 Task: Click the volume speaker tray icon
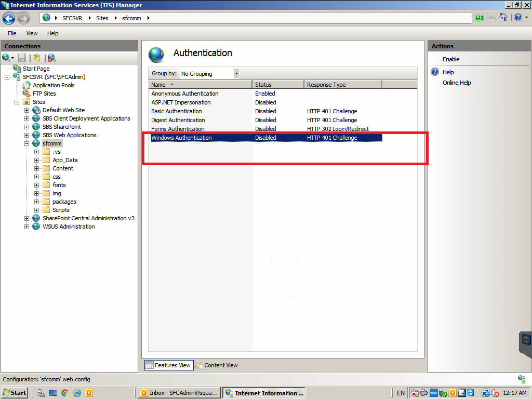coord(495,393)
